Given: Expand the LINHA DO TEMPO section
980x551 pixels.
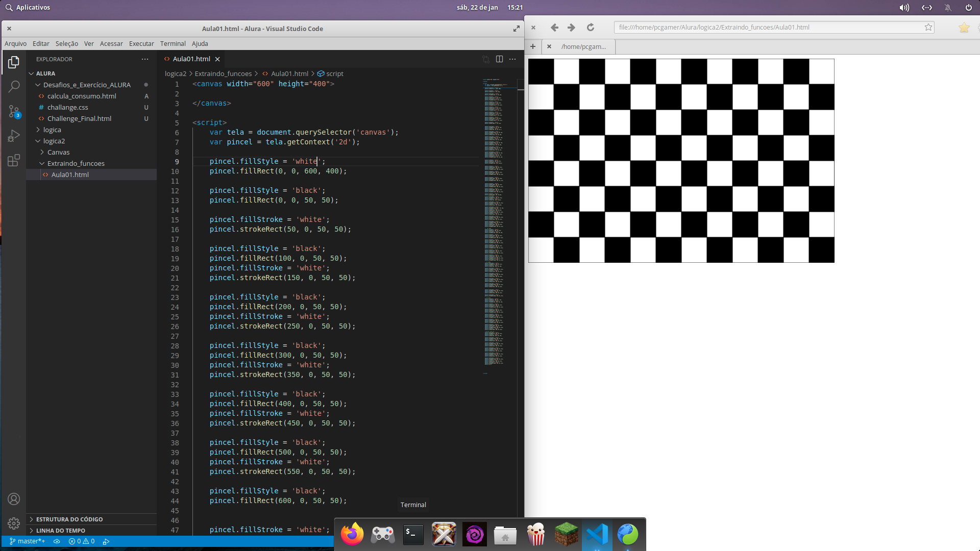Looking at the screenshot, I should pyautogui.click(x=60, y=531).
